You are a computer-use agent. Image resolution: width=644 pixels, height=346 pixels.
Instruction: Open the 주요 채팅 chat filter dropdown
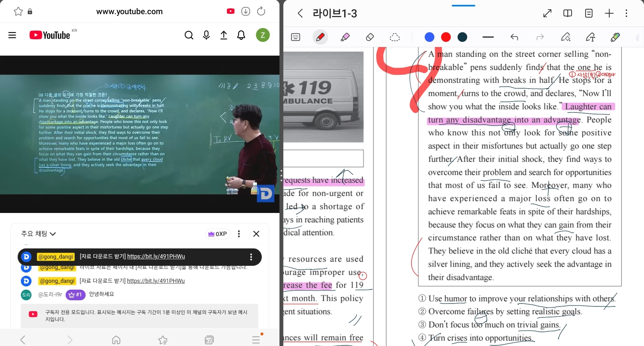tap(38, 234)
